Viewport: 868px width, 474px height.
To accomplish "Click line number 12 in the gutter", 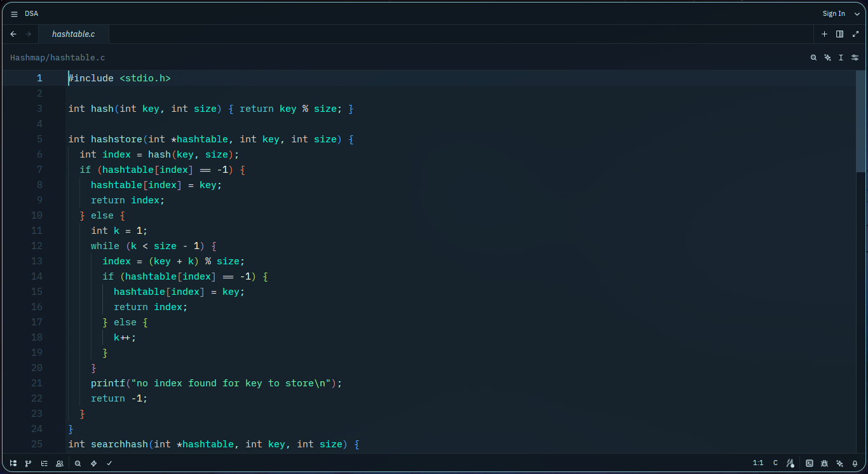I will coord(36,246).
